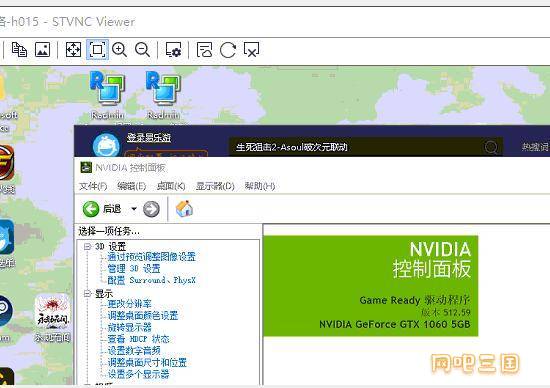
Task: Select 调整桌面颜色设置
Action: click(x=143, y=315)
